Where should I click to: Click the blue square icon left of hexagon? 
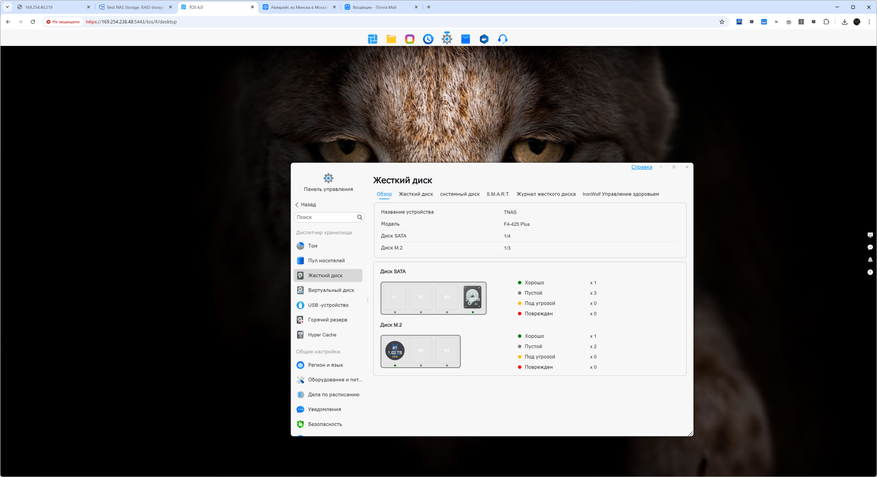point(465,39)
